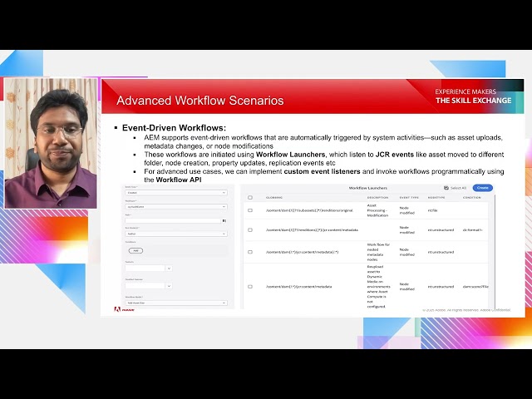
Task: Click the Add button under Conditions
Action: (x=135, y=251)
